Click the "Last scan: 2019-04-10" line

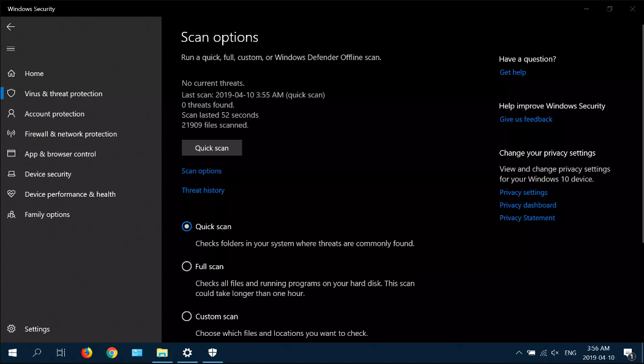coord(253,95)
